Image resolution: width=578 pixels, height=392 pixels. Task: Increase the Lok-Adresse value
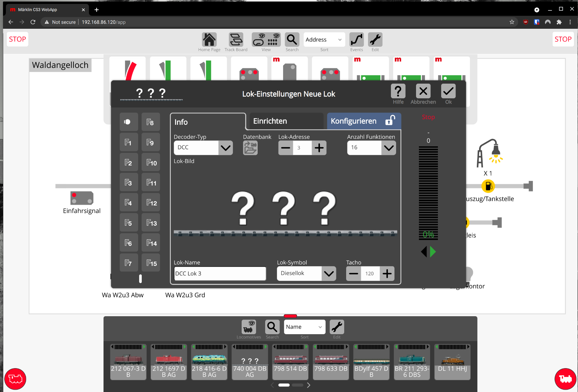pos(319,148)
